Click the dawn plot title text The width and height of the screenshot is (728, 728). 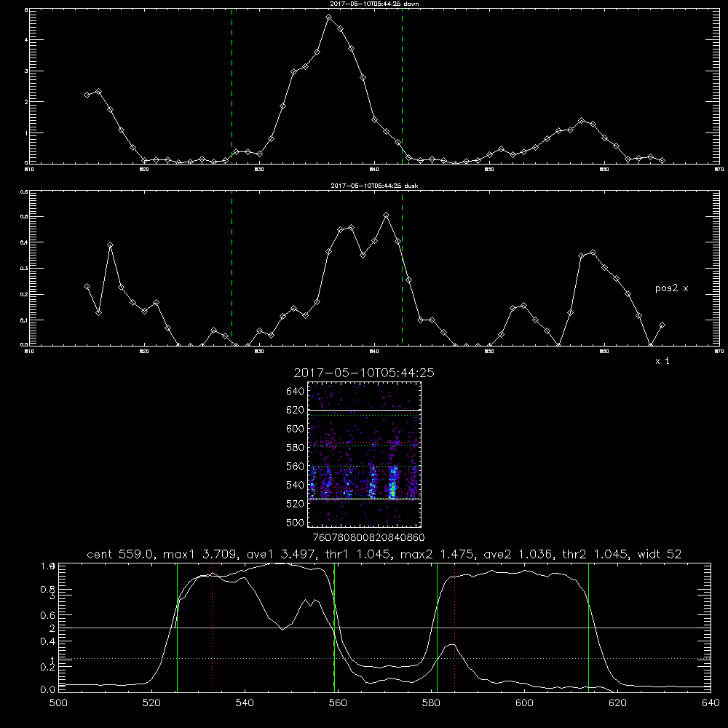tap(374, 4)
